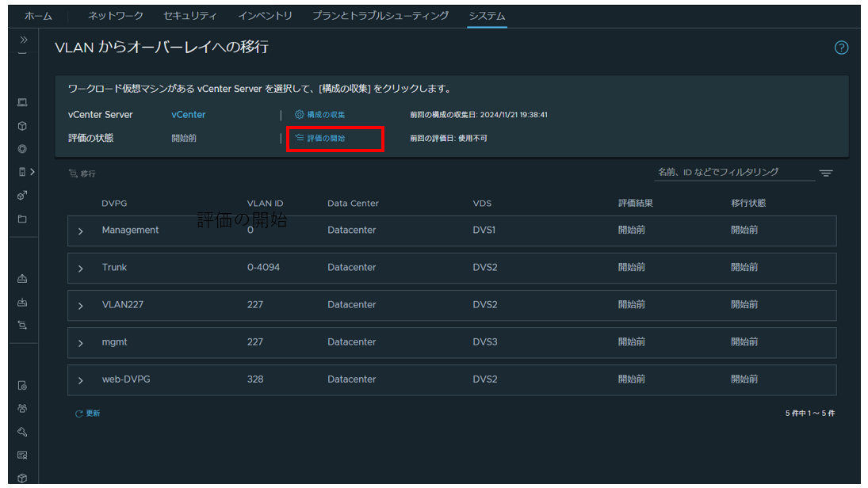Open the ネットワーク tab
This screenshot has width=868, height=488.
click(116, 16)
